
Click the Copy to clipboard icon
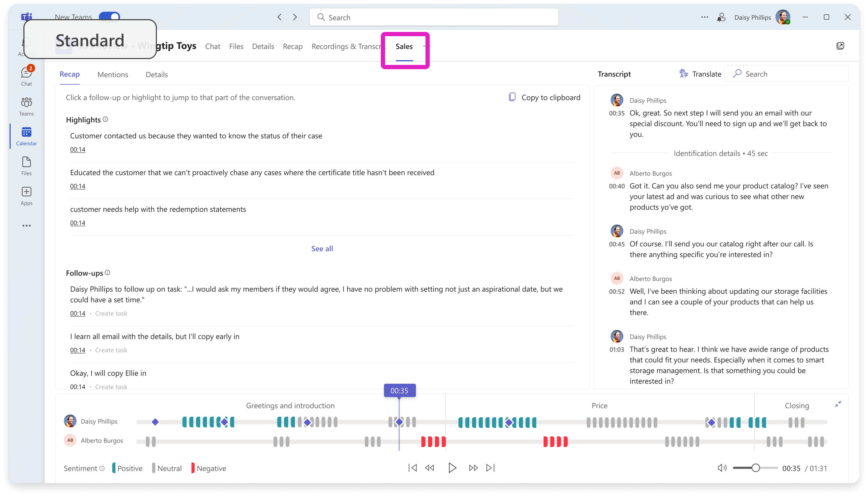(512, 97)
